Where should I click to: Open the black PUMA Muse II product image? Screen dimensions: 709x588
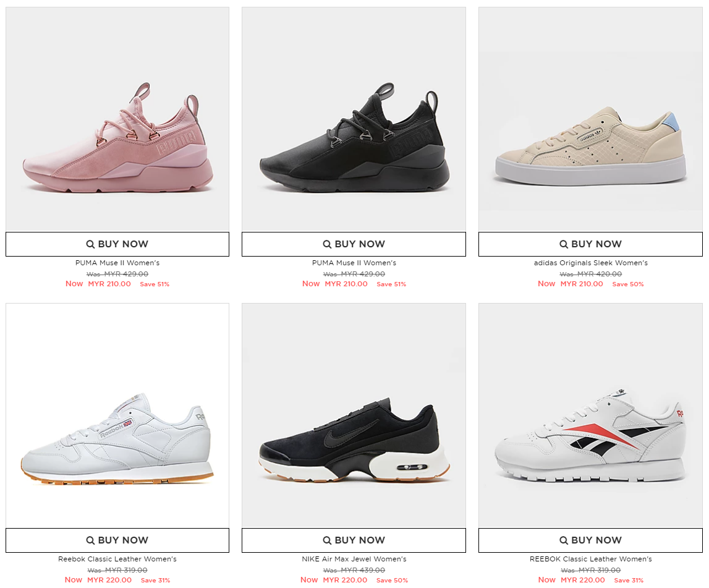pos(354,119)
